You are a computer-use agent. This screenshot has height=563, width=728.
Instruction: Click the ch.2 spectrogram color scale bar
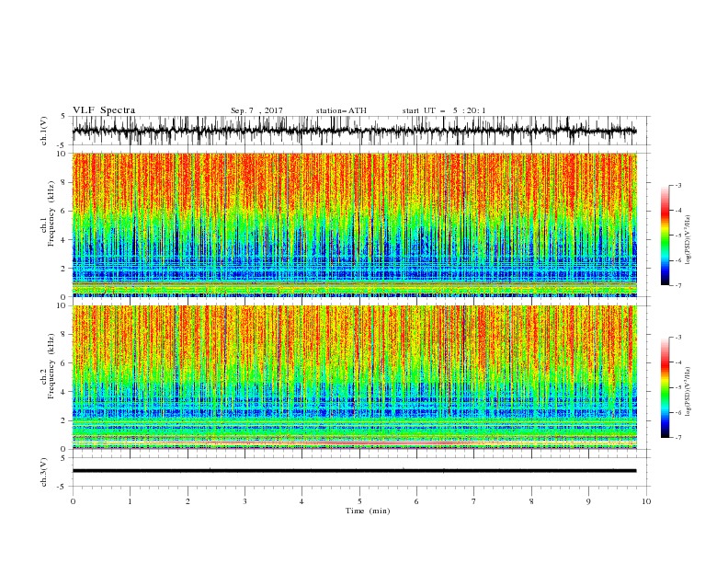coord(665,387)
